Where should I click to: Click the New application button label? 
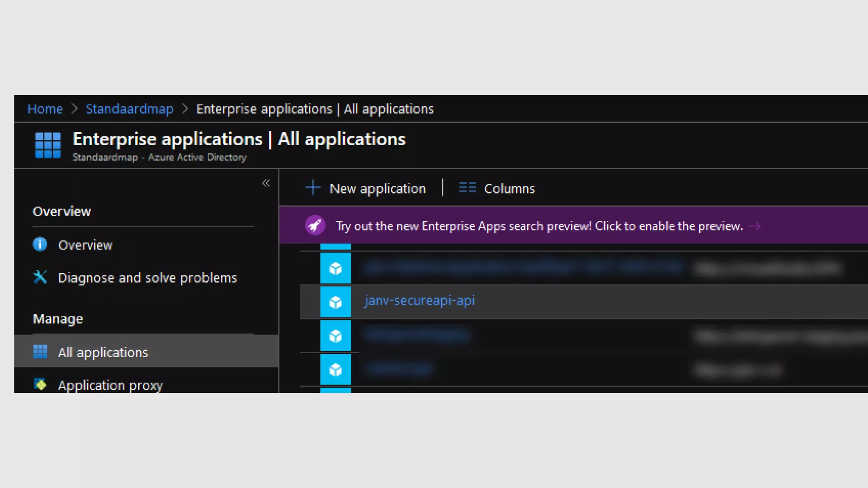(x=377, y=189)
